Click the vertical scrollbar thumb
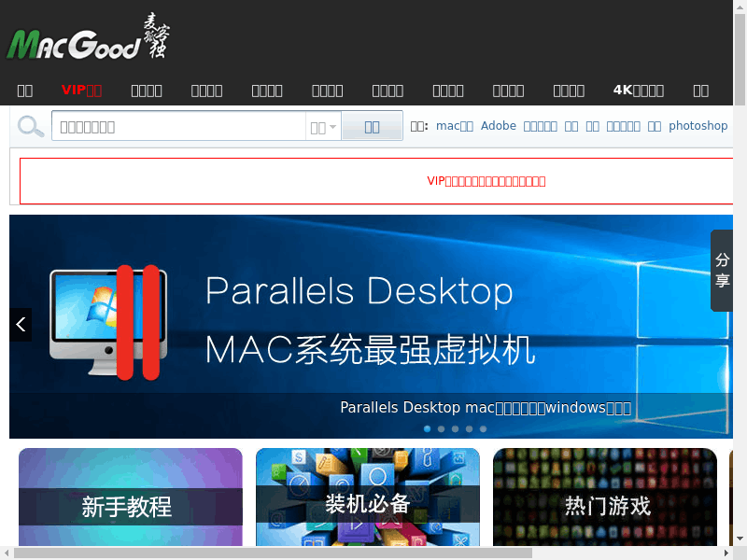Image resolution: width=747 pixels, height=560 pixels. click(x=740, y=60)
